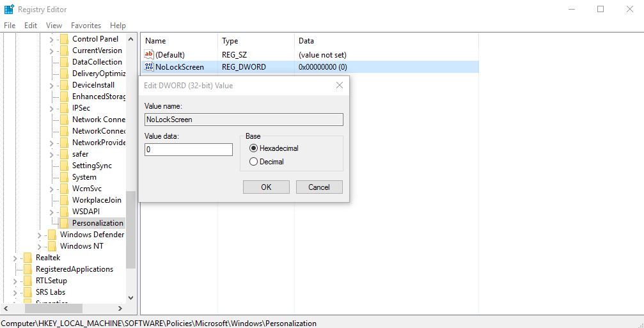Screen dimensions: 644x328
Task: Click the Value name field
Action: click(x=244, y=120)
